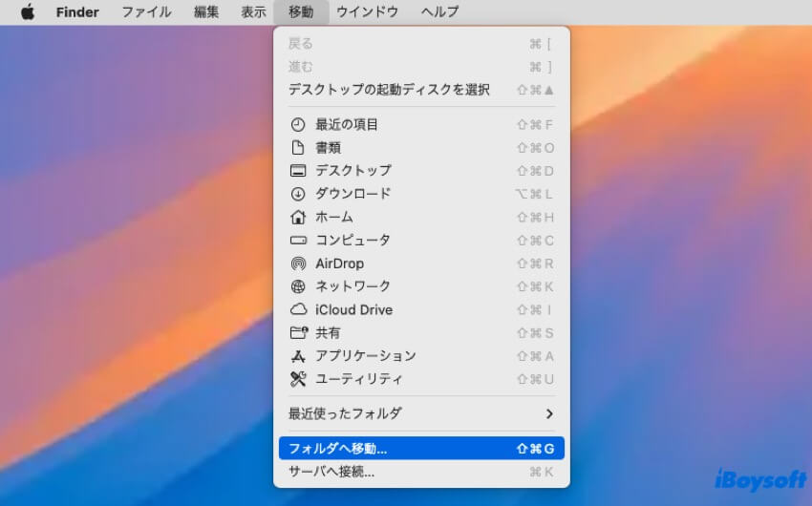812x506 pixels.
Task: Open the ファイル menu
Action: click(146, 11)
